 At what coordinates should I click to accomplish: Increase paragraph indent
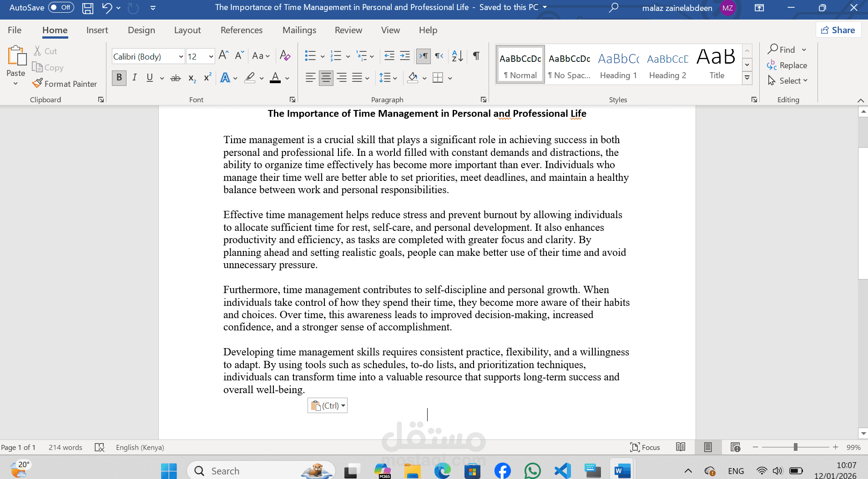[405, 56]
